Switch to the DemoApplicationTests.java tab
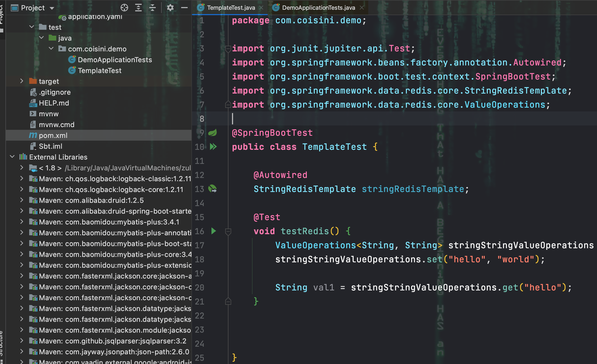This screenshot has height=364, width=597. pyautogui.click(x=319, y=8)
